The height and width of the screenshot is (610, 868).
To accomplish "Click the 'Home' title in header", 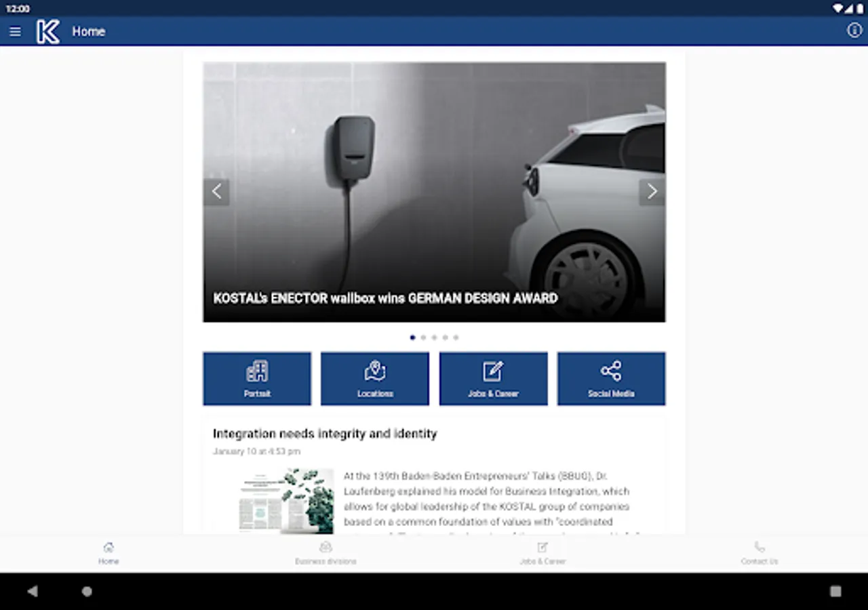I will (89, 32).
